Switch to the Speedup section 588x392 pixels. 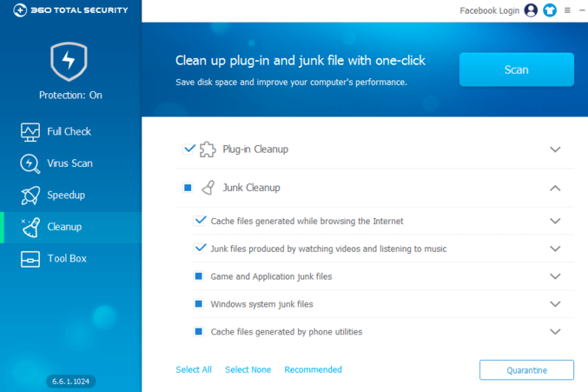pyautogui.click(x=71, y=196)
